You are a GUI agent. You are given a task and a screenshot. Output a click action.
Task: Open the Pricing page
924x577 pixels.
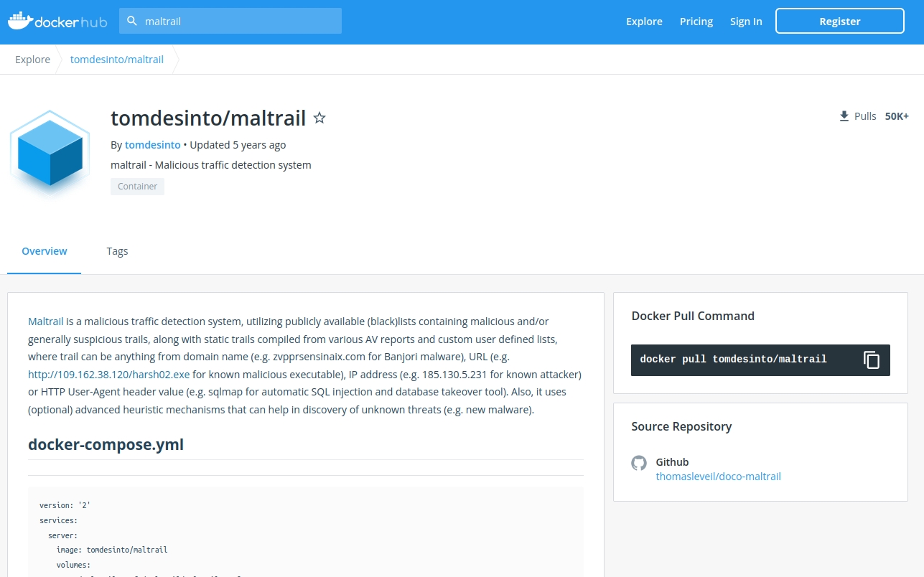point(696,22)
